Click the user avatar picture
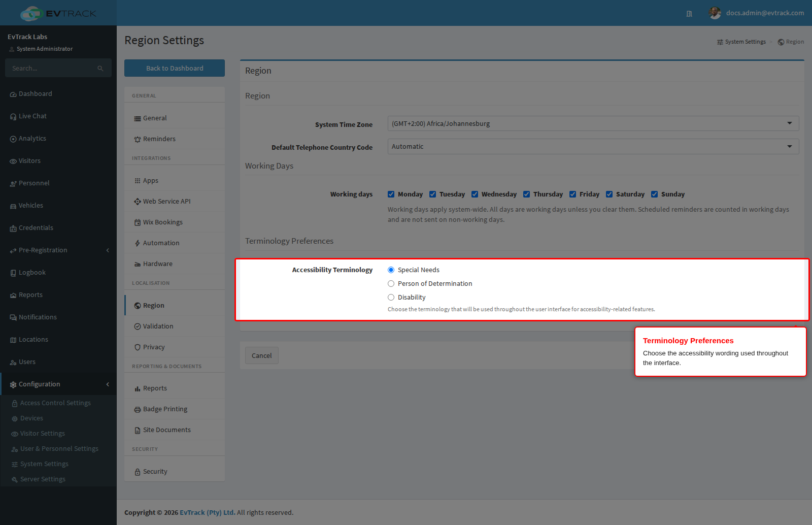This screenshot has width=812, height=525. pos(715,13)
